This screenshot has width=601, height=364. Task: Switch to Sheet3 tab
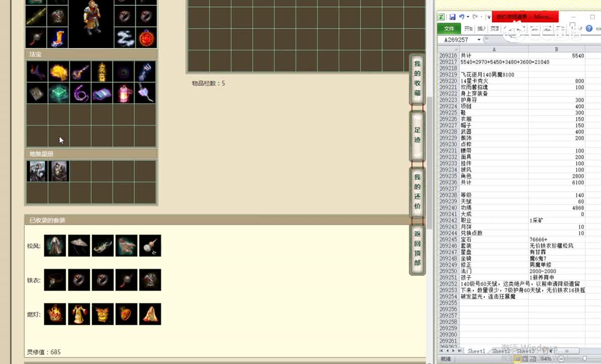[x=525, y=351]
